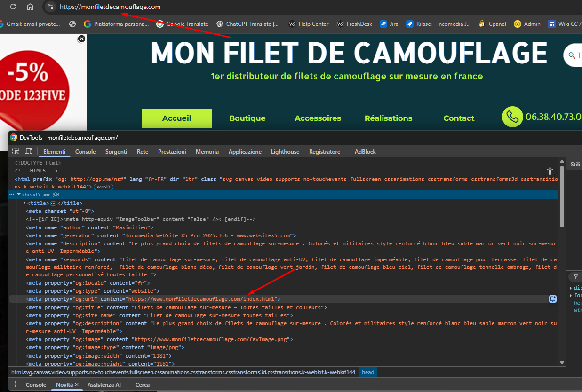Expand the collapsed title ellipsis badge

tap(53, 203)
